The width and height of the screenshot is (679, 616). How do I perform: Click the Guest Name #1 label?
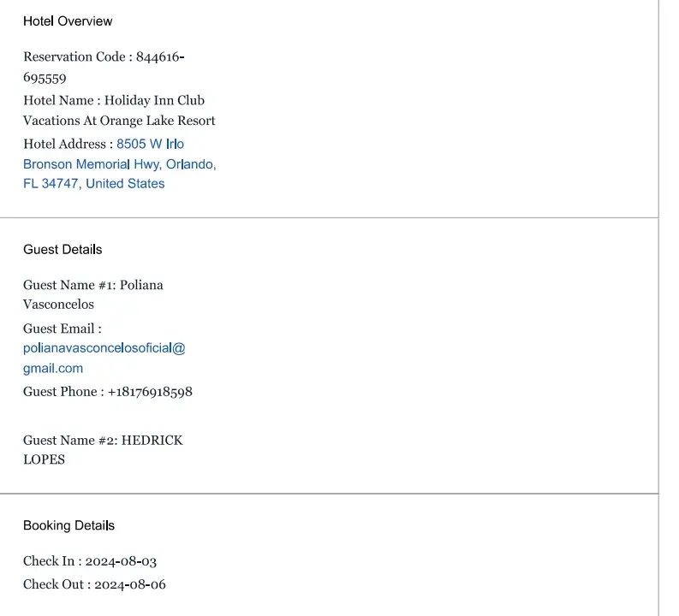(x=69, y=285)
